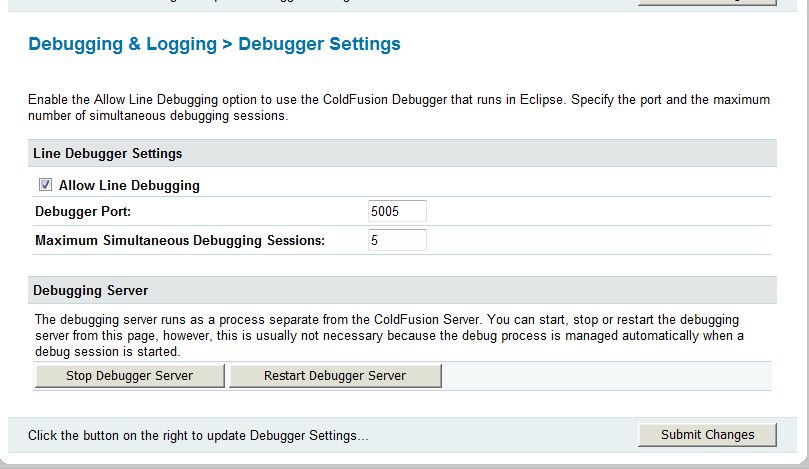Select the Debugging Server section header
The width and height of the screenshot is (809, 469).
pos(91,290)
